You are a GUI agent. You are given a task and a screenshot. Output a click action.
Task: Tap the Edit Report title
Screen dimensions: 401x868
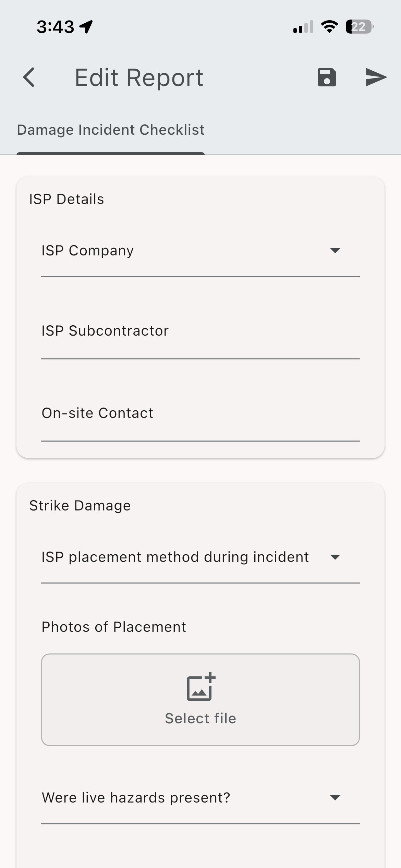coord(139,77)
